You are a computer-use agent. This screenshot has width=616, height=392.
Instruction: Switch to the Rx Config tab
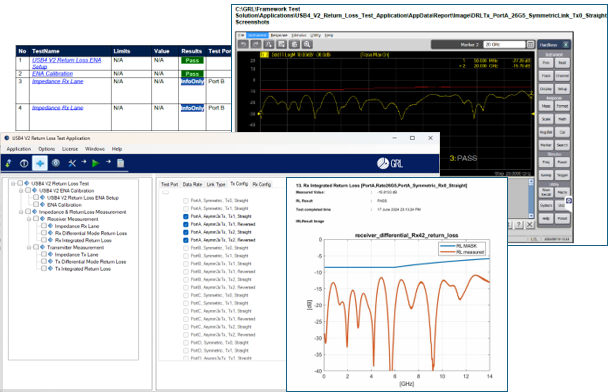pos(262,184)
